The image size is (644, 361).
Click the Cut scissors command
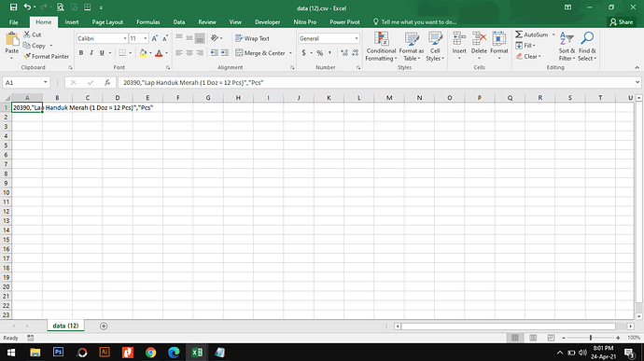(x=33, y=35)
